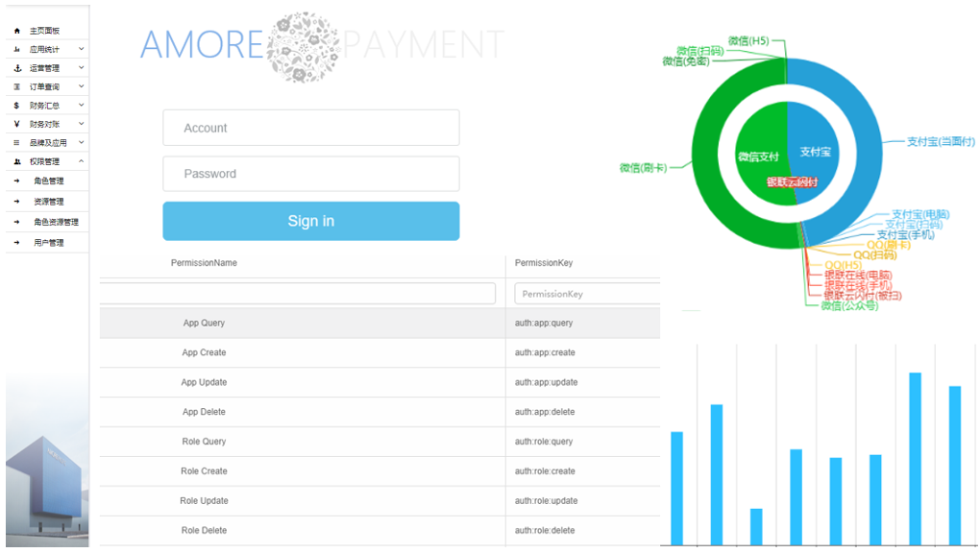Expand the 财务汇总 chevron
980x553 pixels.
[x=82, y=105]
